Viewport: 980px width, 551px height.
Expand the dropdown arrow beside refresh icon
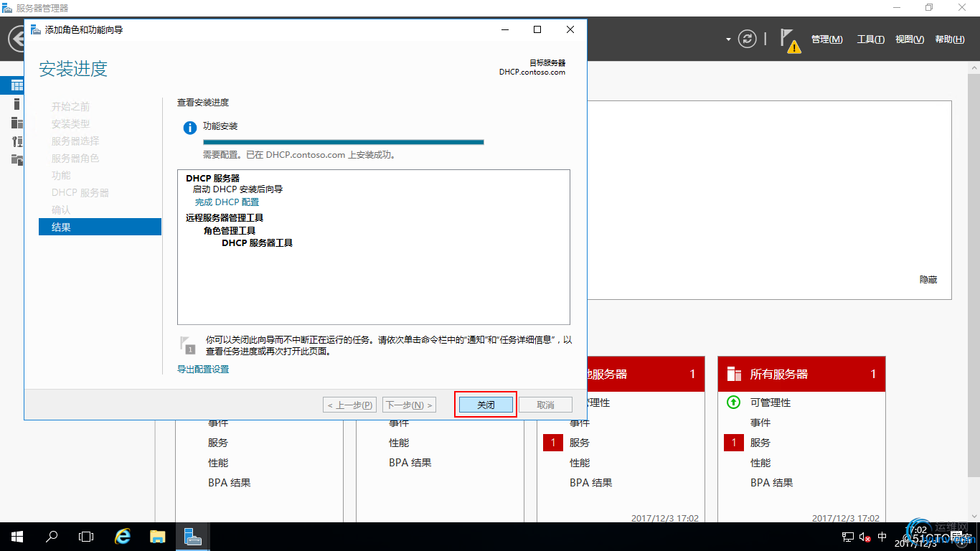728,39
